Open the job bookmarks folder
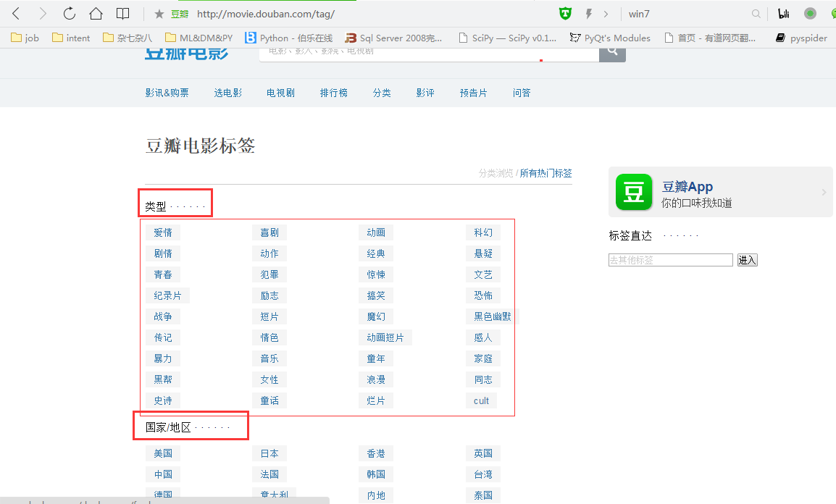 [x=25, y=38]
